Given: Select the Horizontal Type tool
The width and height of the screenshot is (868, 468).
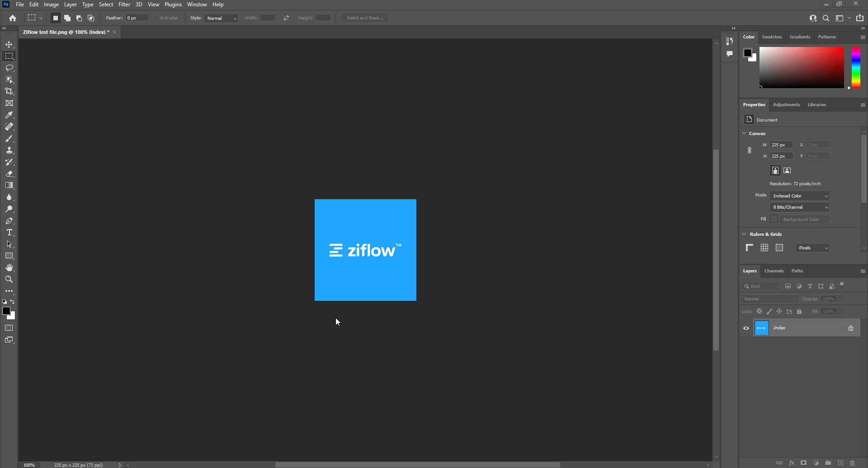Looking at the screenshot, I should (9, 232).
